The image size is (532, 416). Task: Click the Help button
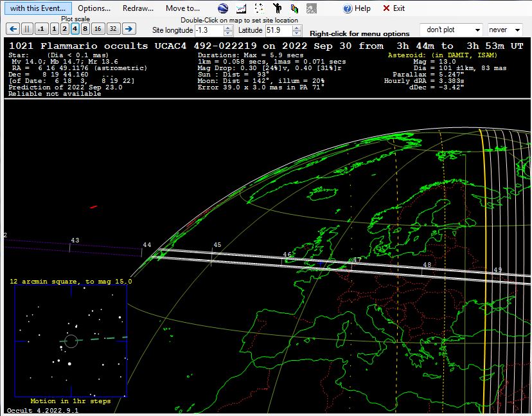click(x=357, y=8)
